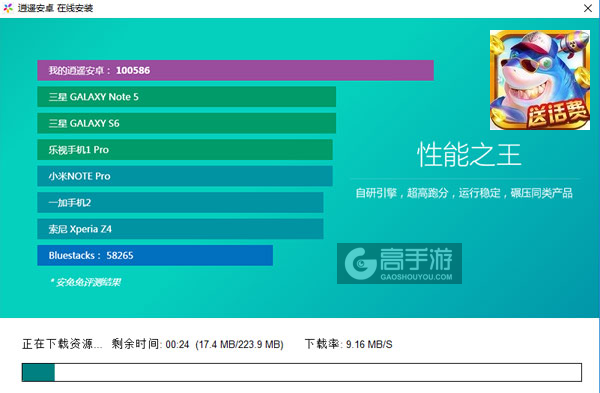Click the gaoshouyou.com watermark logo
The width and height of the screenshot is (600, 393).
[399, 264]
